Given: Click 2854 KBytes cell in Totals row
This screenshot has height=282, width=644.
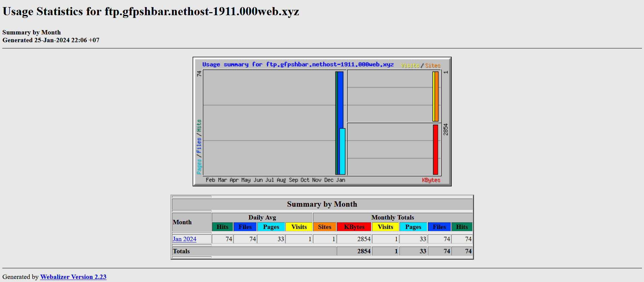Looking at the screenshot, I should 354,251.
